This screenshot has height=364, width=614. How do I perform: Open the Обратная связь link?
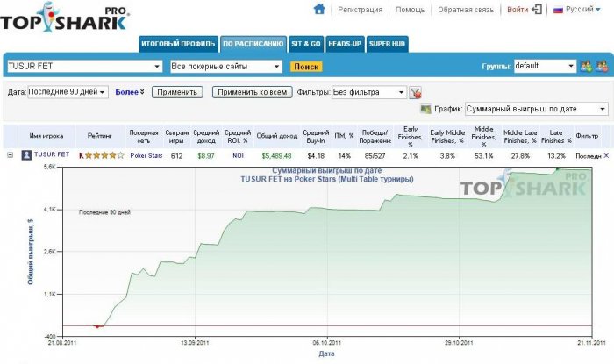466,10
